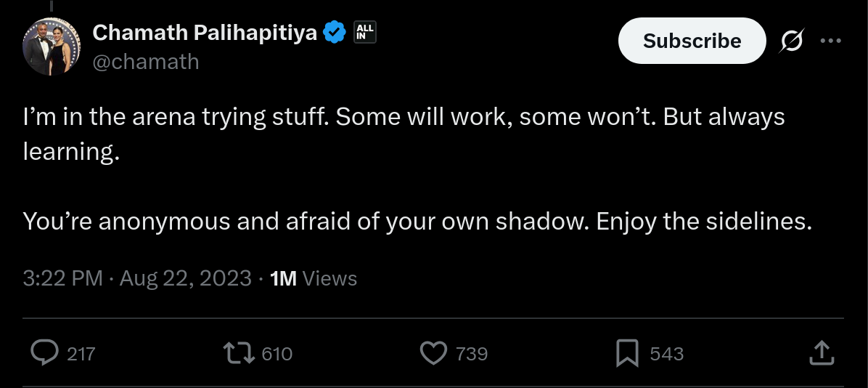Click the 1M Views counter
Viewport: 868px width, 388px height.
coord(314,278)
